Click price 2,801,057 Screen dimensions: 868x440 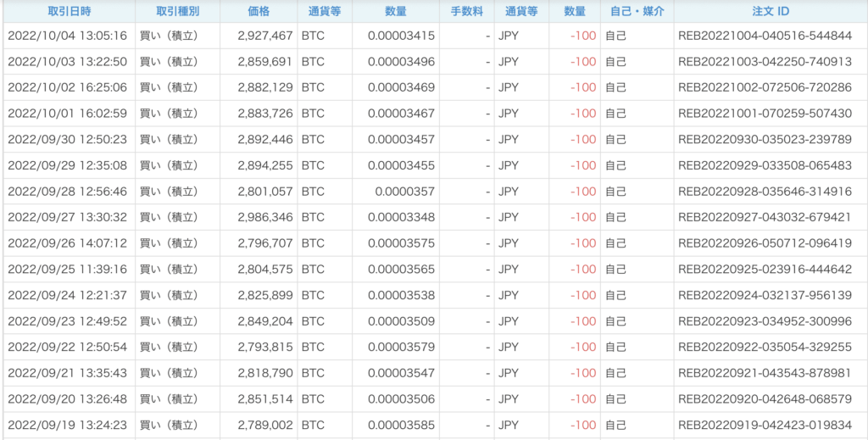click(x=265, y=192)
